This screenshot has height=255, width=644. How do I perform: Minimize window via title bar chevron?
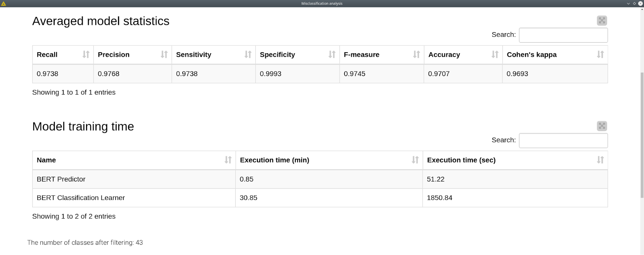[x=628, y=4]
